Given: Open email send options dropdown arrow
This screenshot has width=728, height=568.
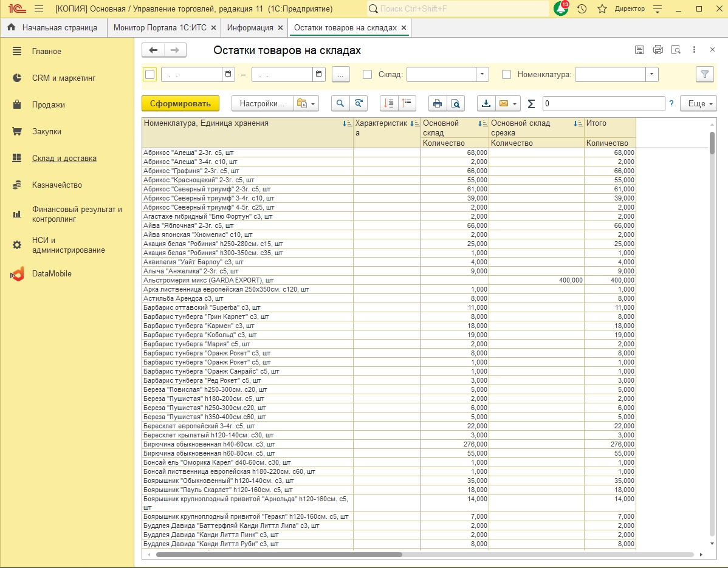Looking at the screenshot, I should [515, 104].
